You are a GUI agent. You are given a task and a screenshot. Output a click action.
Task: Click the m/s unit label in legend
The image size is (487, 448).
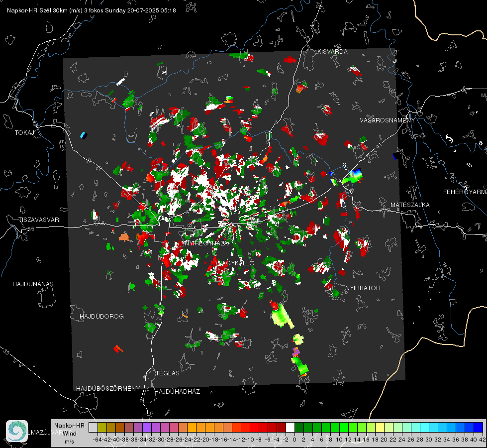tap(69, 442)
